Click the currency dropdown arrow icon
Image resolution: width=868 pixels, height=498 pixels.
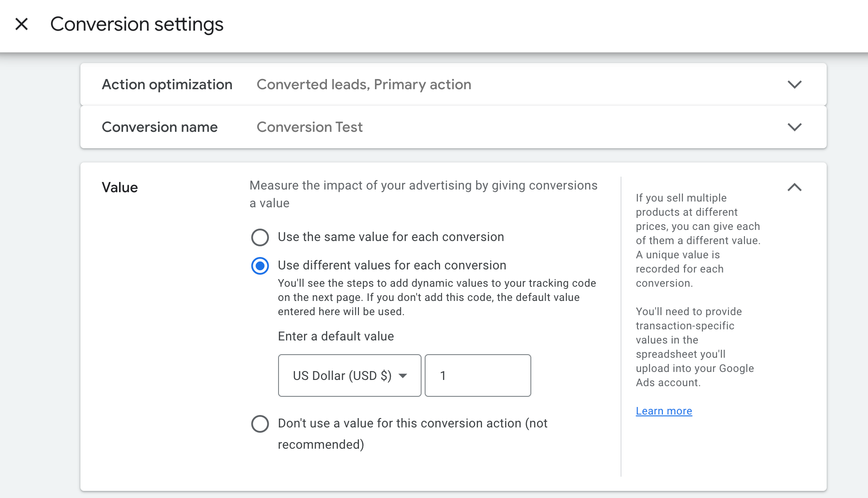coord(403,375)
